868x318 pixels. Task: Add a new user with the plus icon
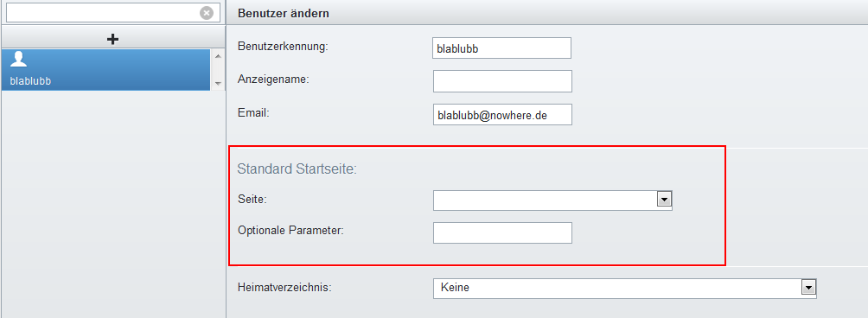tap(112, 39)
